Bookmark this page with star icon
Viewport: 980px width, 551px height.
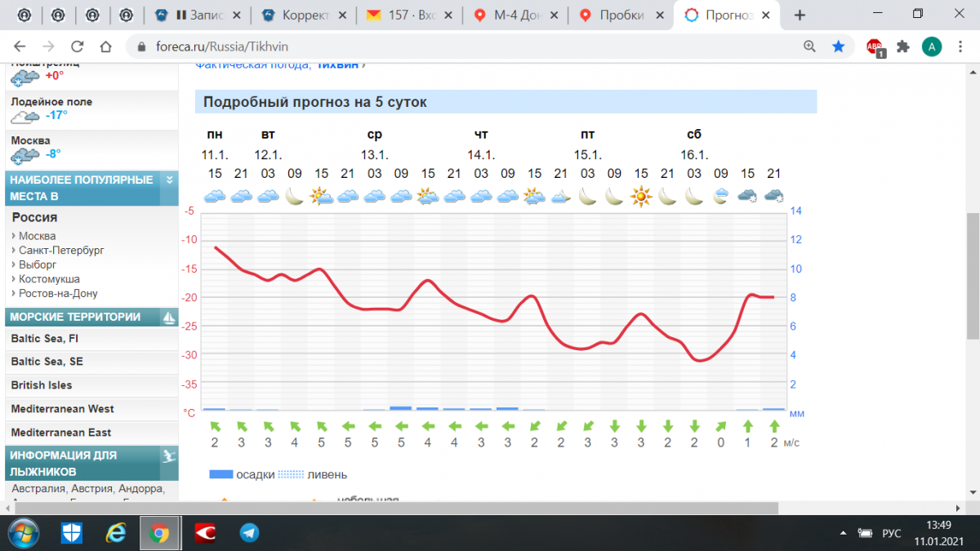pos(838,47)
